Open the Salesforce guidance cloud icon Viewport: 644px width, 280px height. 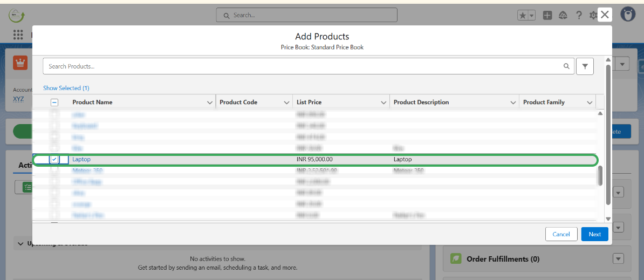coord(563,16)
